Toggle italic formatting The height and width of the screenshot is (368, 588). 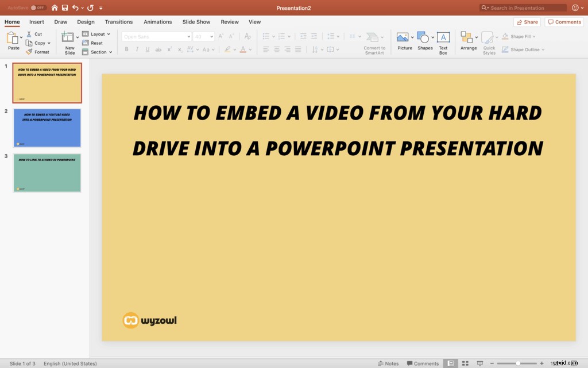click(137, 49)
